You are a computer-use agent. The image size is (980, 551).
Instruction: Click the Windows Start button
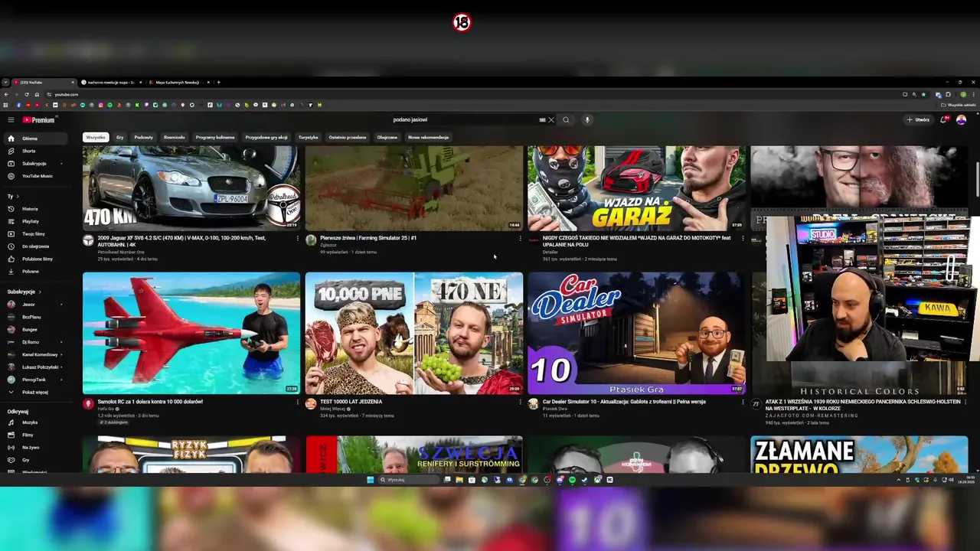tap(370, 480)
